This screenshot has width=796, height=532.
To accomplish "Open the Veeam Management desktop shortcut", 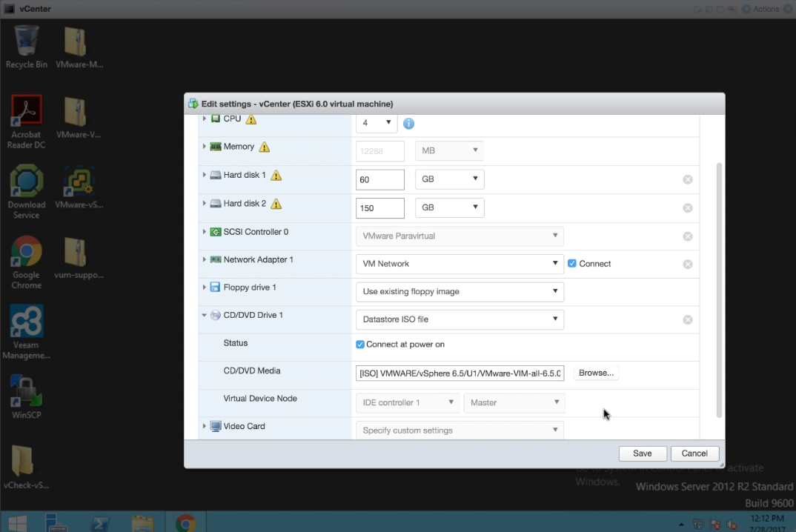I will [26, 332].
